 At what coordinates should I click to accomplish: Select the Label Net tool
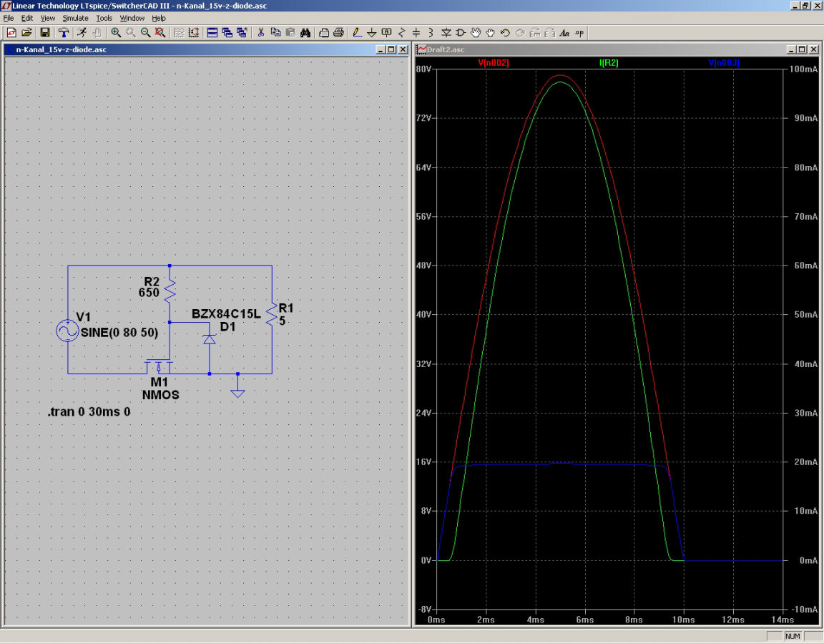pos(386,33)
